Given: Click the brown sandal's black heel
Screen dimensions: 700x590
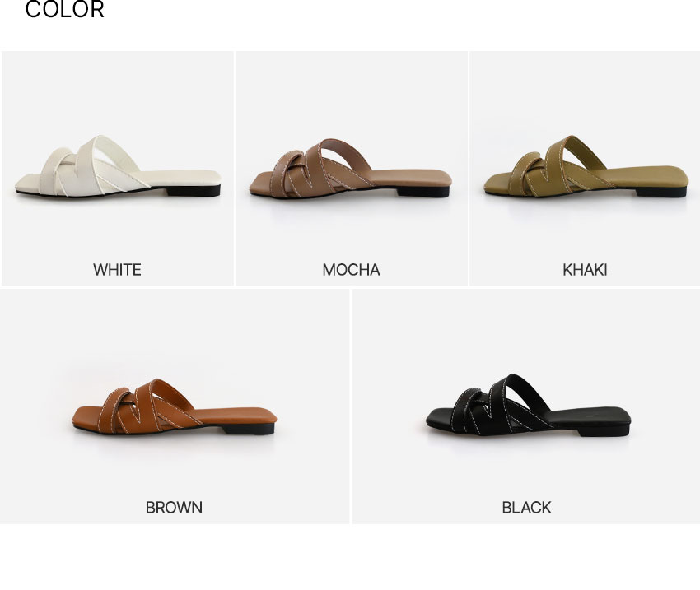Looking at the screenshot, I should (248, 429).
